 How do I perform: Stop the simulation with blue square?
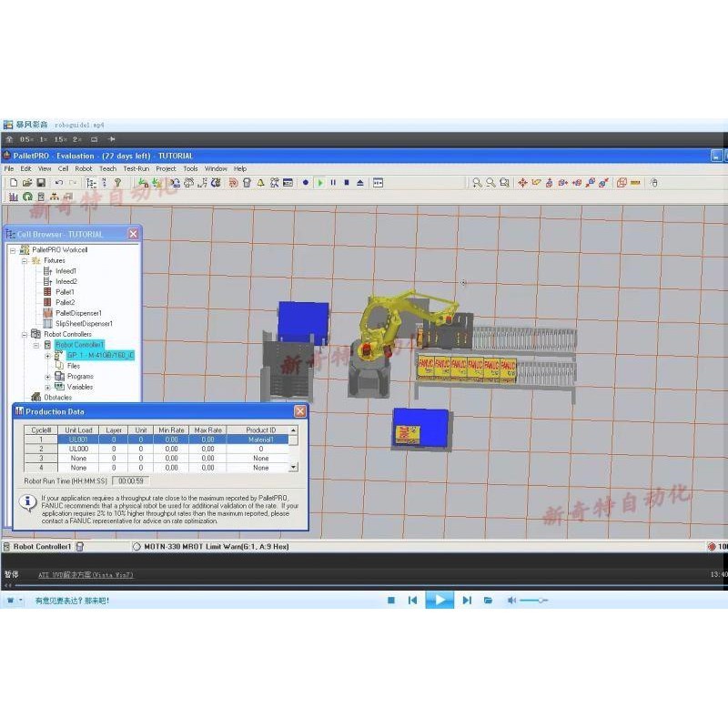(347, 183)
